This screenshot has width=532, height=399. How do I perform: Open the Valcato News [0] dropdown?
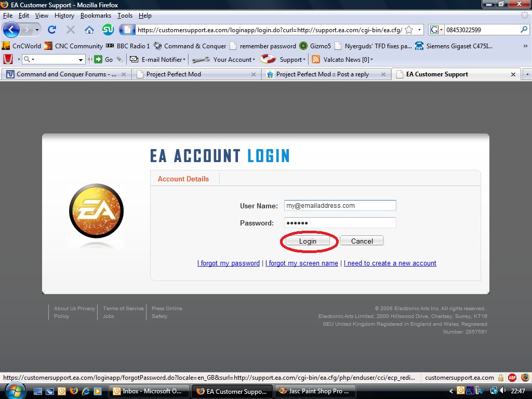coord(342,59)
